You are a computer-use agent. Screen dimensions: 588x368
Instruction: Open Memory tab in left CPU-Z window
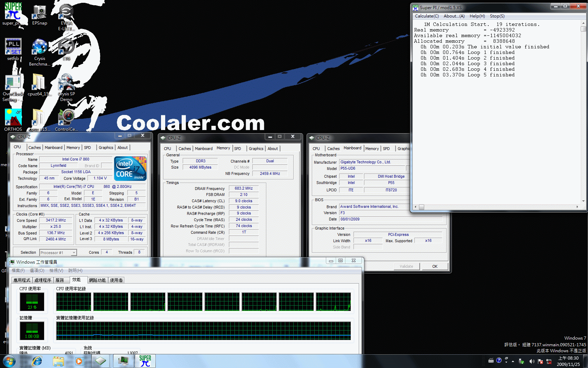tap(73, 148)
